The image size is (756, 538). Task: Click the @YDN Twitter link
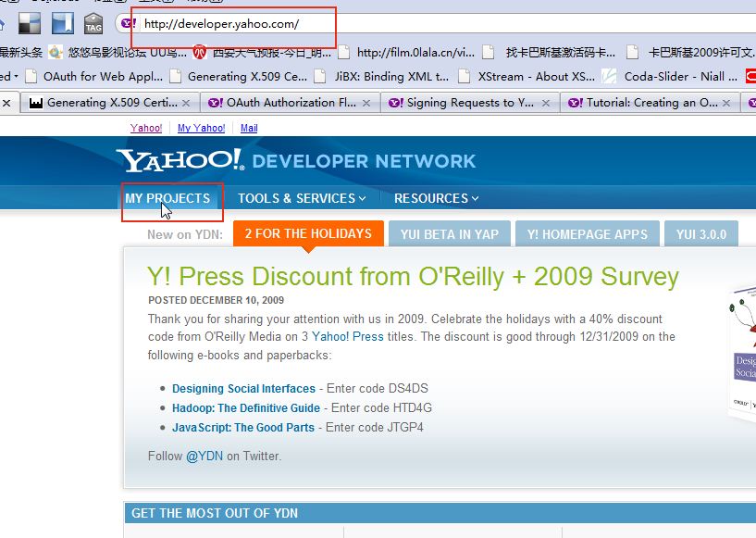pyautogui.click(x=204, y=456)
